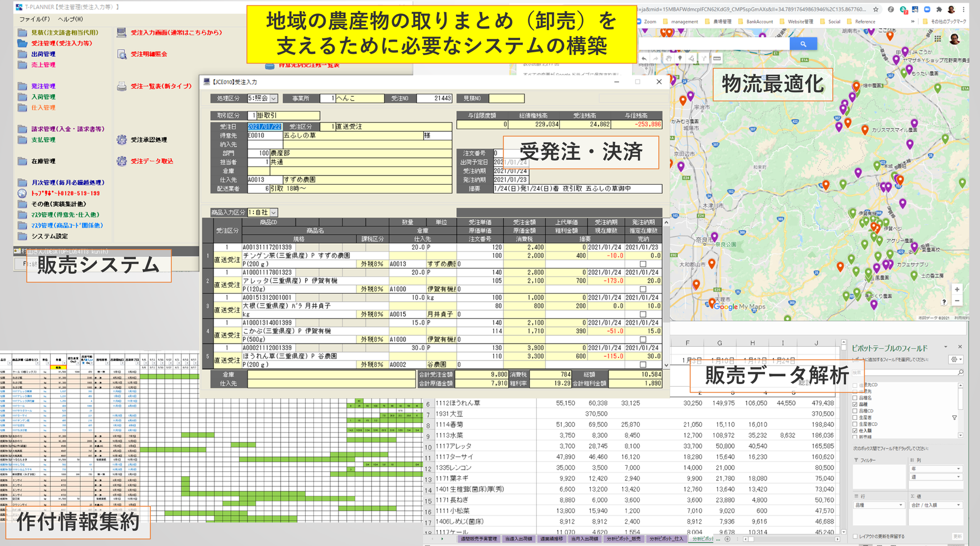Open 受注入力画面 computer icon
This screenshot has height=546, width=980.
coord(121,33)
